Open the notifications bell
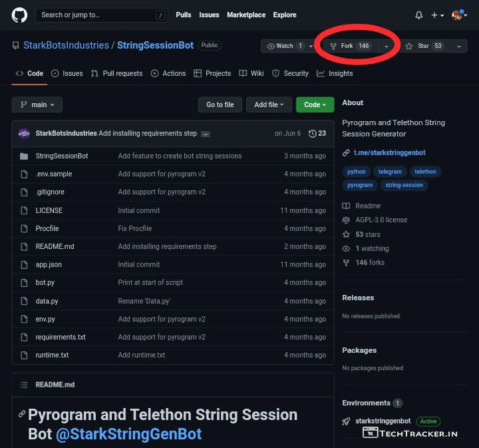 [418, 15]
